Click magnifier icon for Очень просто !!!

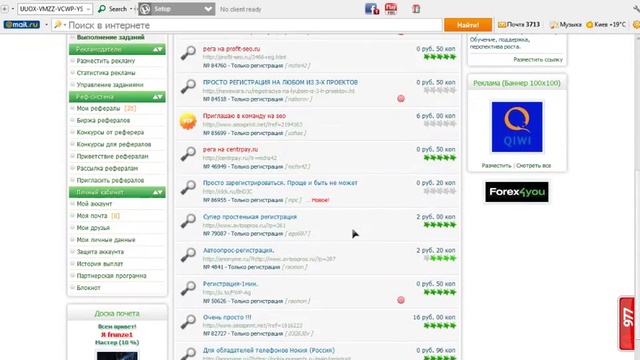pyautogui.click(x=188, y=322)
